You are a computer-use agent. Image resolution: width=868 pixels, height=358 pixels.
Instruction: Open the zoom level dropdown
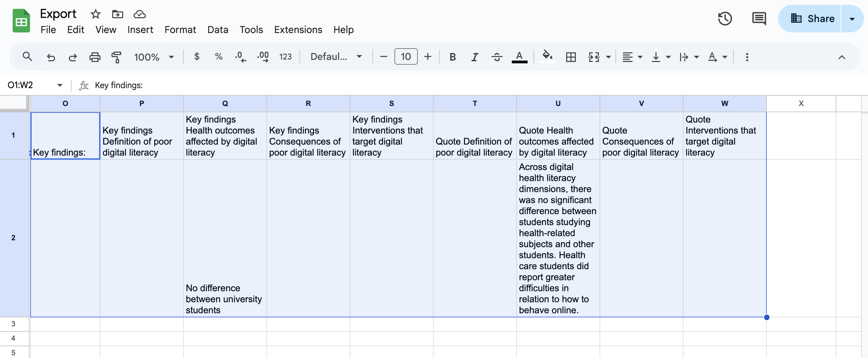(154, 57)
